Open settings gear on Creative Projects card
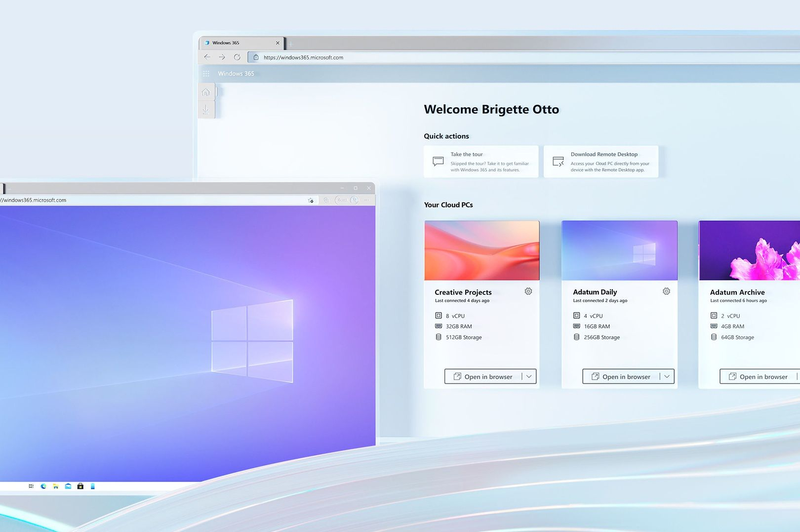Image resolution: width=800 pixels, height=532 pixels. tap(528, 291)
